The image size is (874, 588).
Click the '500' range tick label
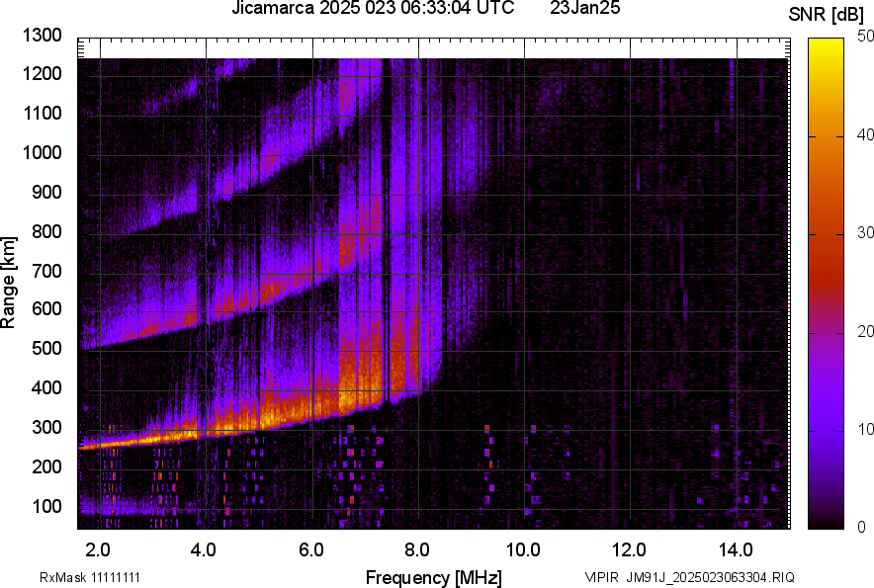point(44,349)
